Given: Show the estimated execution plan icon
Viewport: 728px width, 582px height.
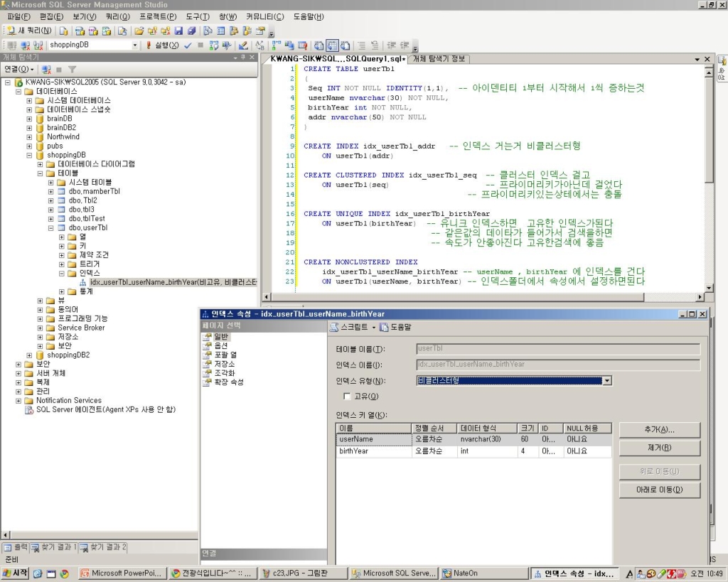Looking at the screenshot, I should 213,45.
